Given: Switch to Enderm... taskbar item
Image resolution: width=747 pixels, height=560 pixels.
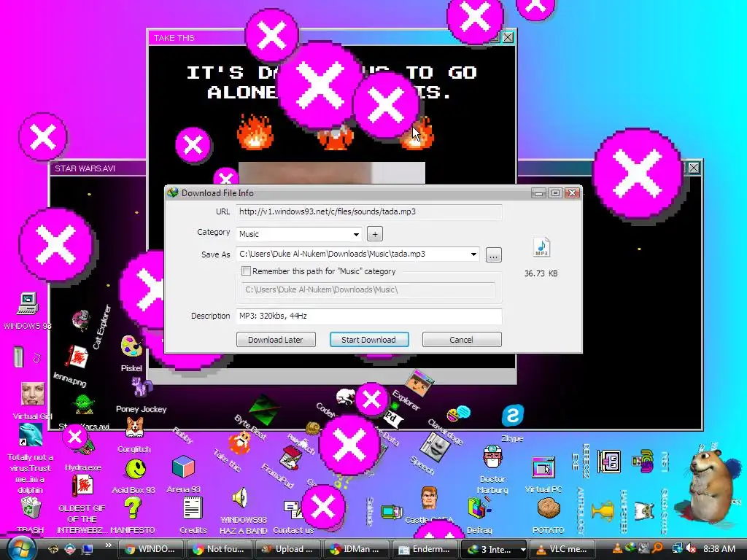Looking at the screenshot, I should click(425, 549).
